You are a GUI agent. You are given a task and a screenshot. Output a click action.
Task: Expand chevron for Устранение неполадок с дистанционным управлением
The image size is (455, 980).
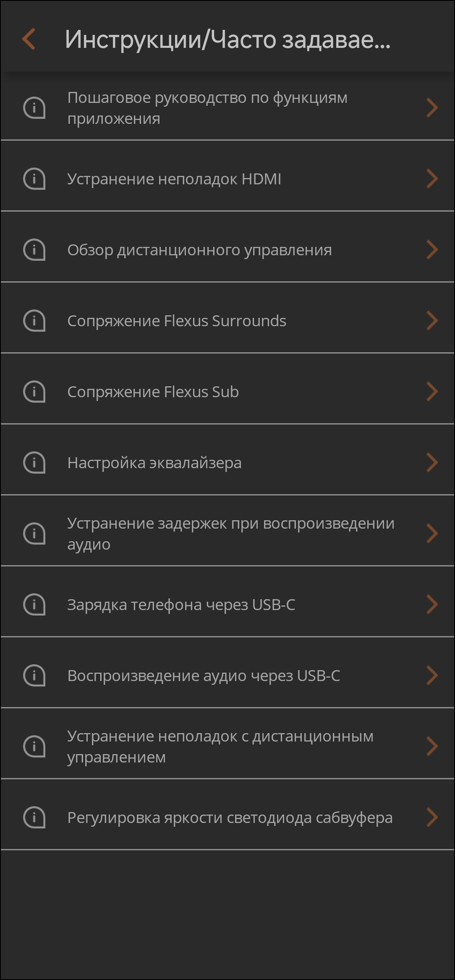point(432,747)
